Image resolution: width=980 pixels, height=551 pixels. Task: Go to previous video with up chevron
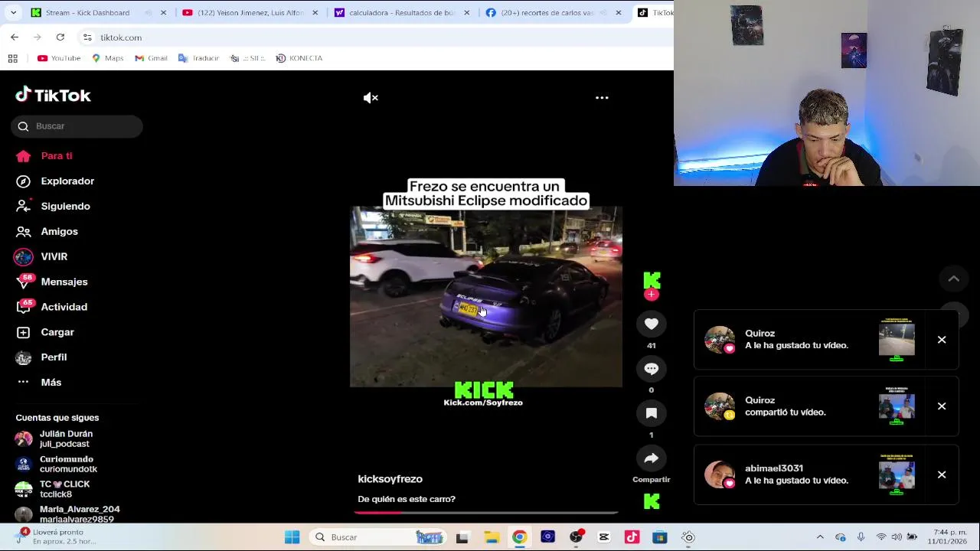[954, 279]
